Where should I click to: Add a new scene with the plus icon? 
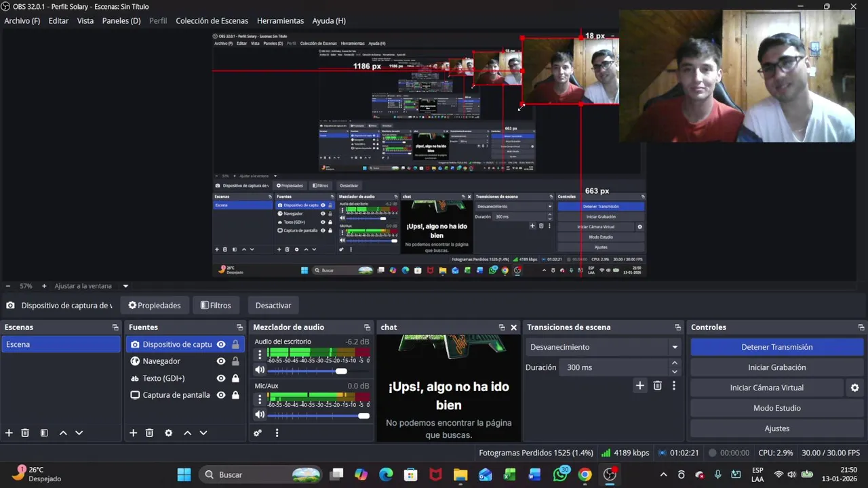pos(9,432)
